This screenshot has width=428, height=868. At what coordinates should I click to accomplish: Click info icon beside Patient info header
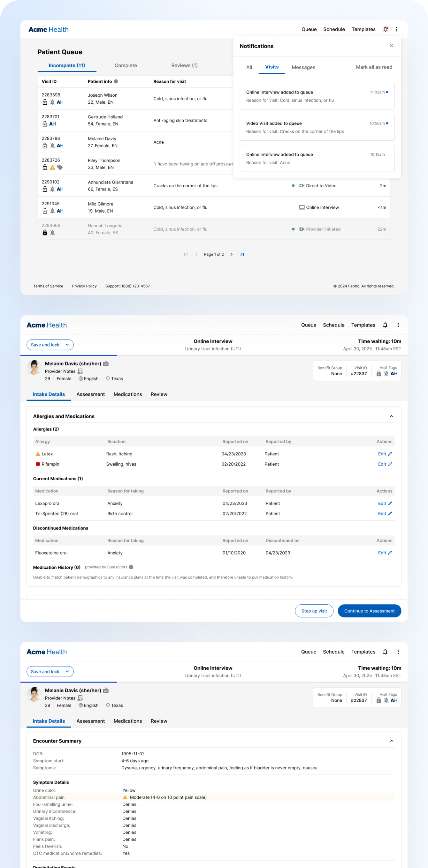(x=116, y=82)
